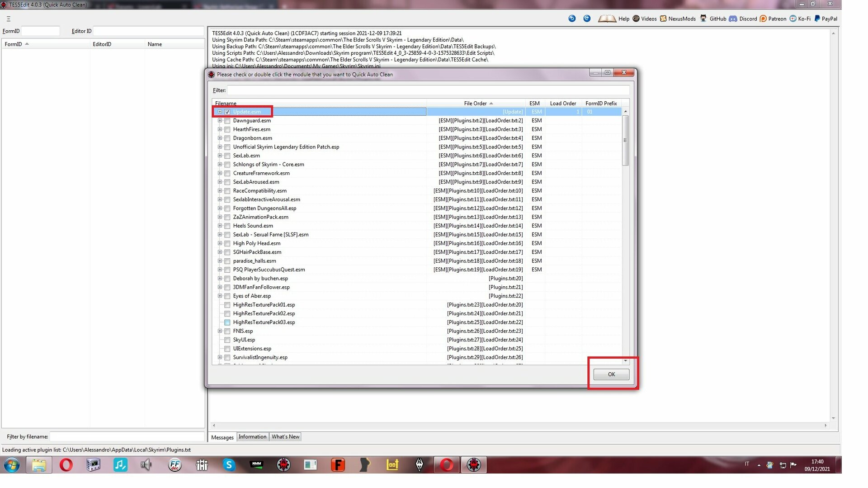Click the module dialog ESM column header
This screenshot has height=488, width=868.
coord(535,104)
